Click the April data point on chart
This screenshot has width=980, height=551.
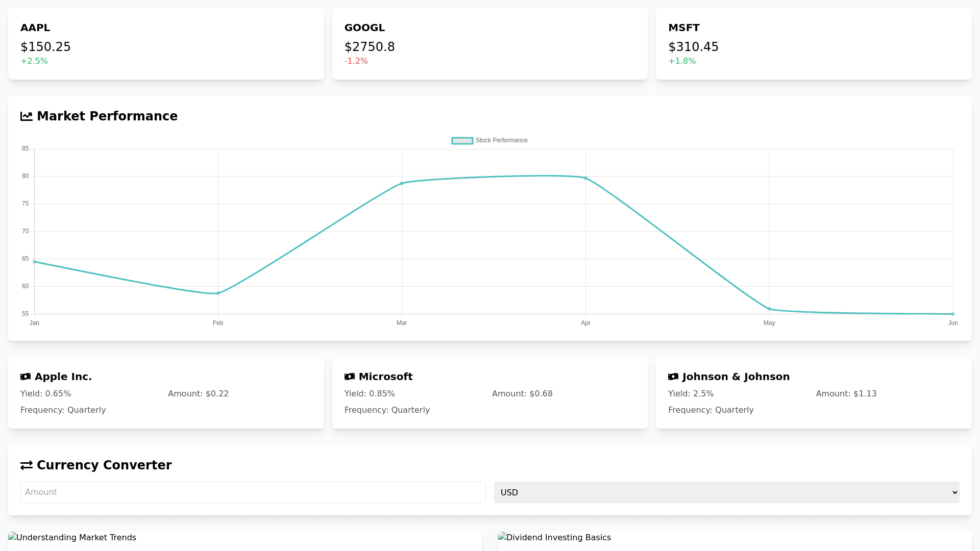pos(585,178)
